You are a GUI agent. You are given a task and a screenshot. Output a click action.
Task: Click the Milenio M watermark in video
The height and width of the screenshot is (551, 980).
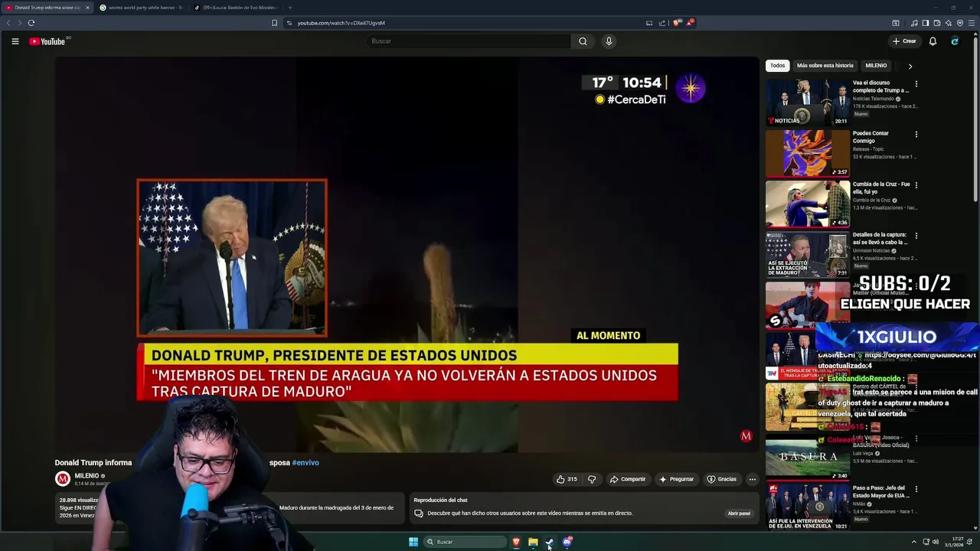tap(746, 436)
